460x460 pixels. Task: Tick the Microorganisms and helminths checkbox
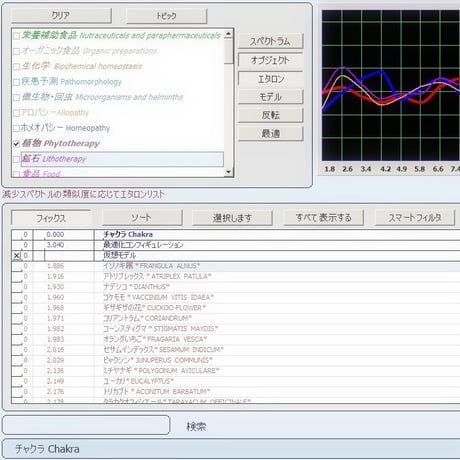point(16,97)
